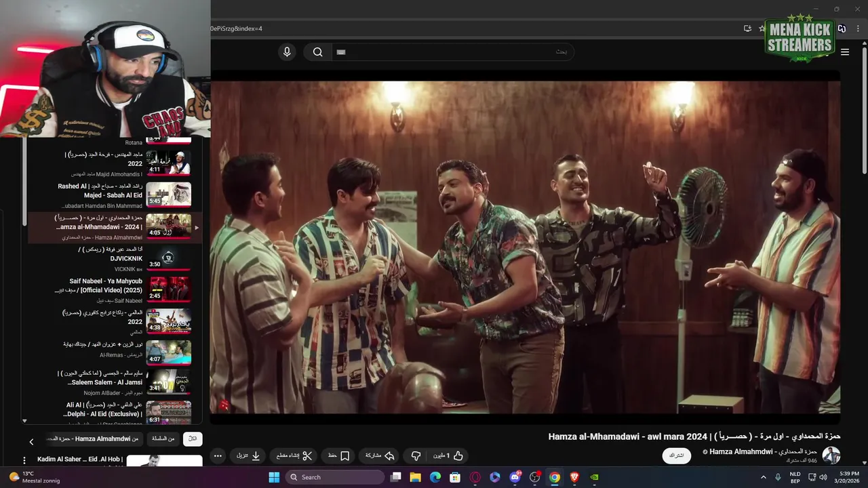868x488 pixels.
Task: Select the 'All' filter chip
Action: click(193, 439)
